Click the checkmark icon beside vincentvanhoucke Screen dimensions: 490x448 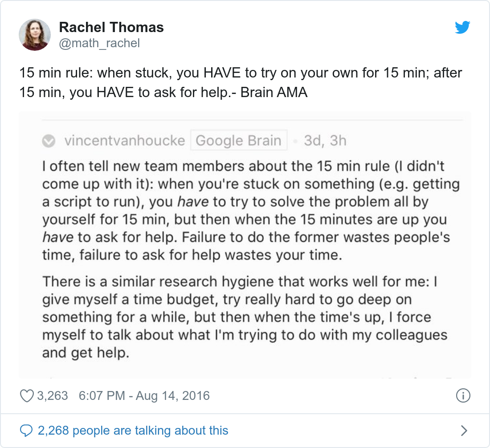pos(49,141)
